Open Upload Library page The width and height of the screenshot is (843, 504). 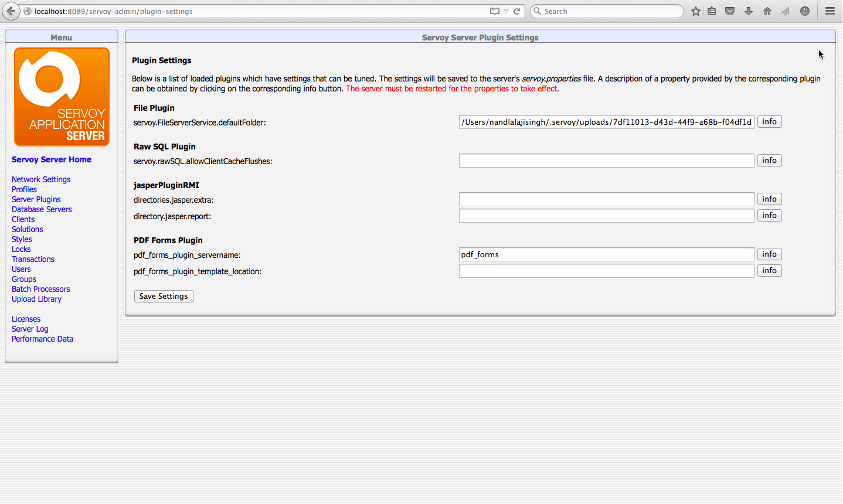(x=36, y=299)
